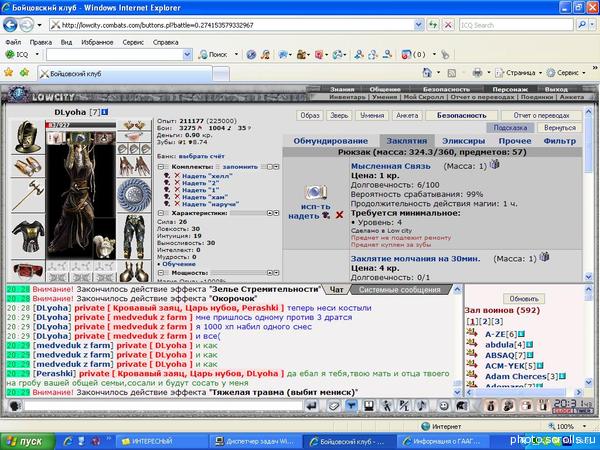Switch to the Обмундирование tab
Screen dimensions: 600x450
click(x=331, y=141)
